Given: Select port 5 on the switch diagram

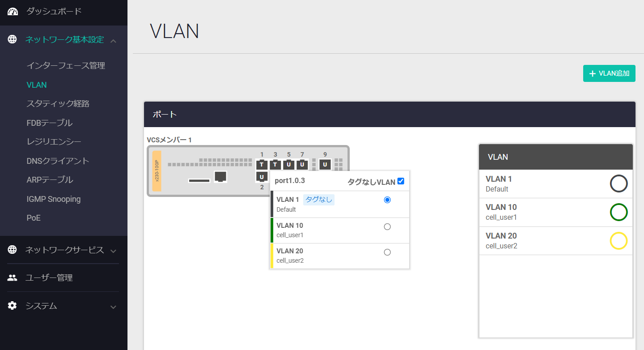Looking at the screenshot, I should (x=288, y=165).
